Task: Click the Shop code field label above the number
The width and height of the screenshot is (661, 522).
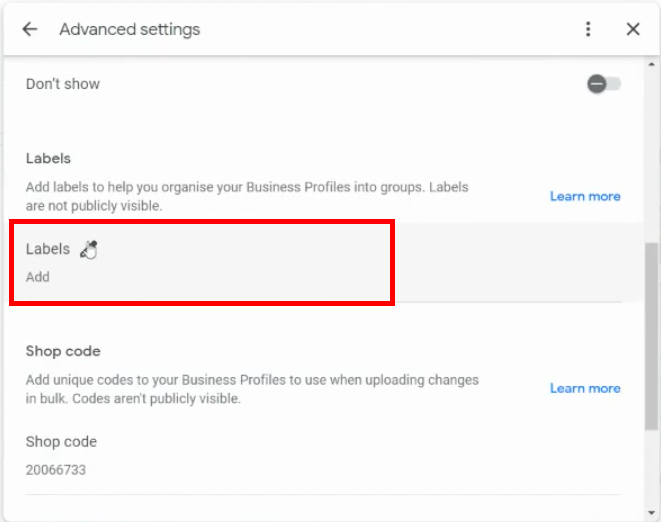Action: 61,442
